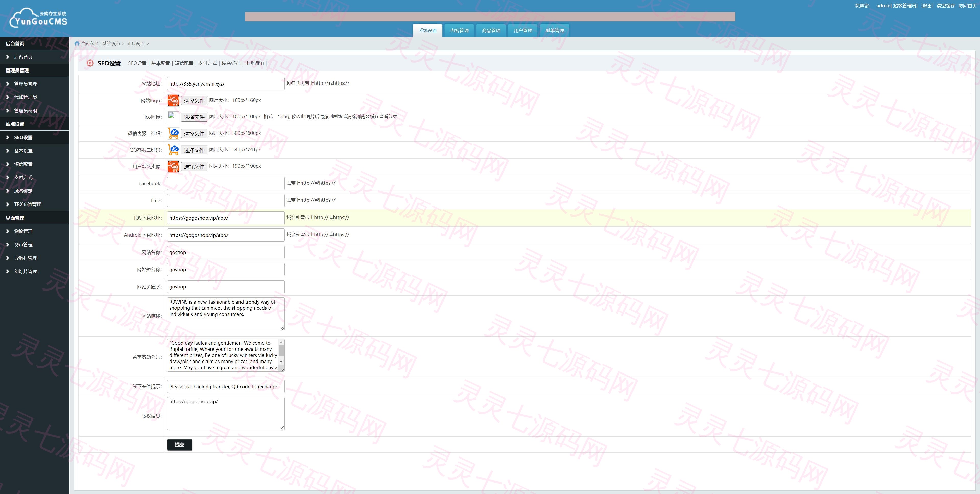The width and height of the screenshot is (980, 494).
Task: Switch to the 内容管理 tab
Action: (459, 30)
